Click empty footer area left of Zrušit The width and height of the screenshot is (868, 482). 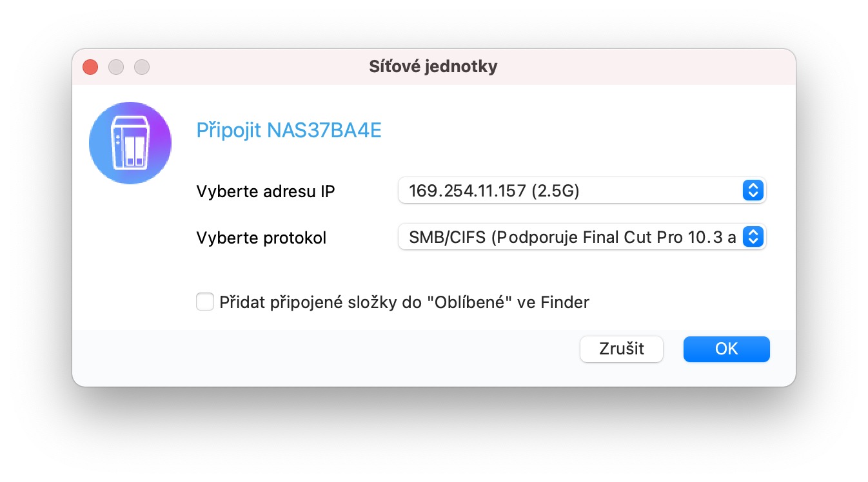pyautogui.click(x=322, y=358)
